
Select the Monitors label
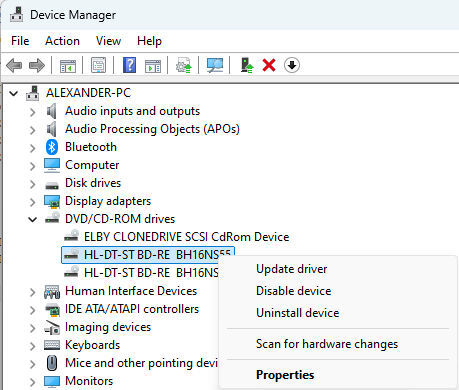pyautogui.click(x=89, y=381)
